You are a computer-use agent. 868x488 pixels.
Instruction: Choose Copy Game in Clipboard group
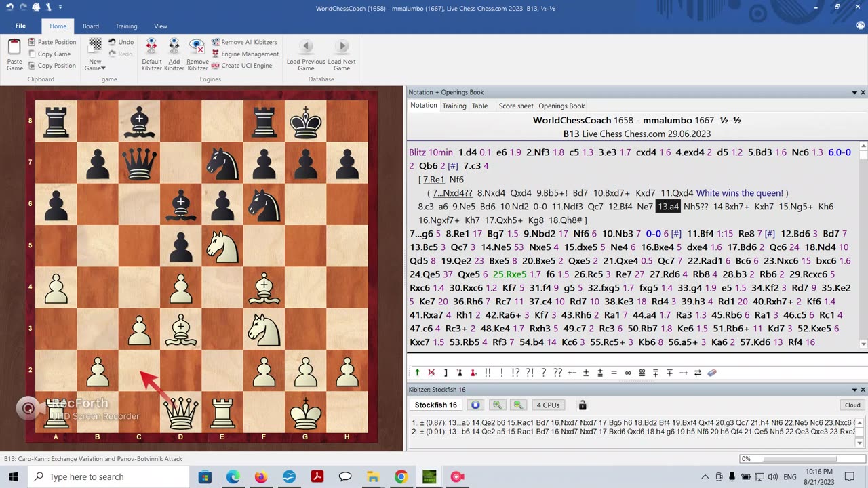point(49,54)
